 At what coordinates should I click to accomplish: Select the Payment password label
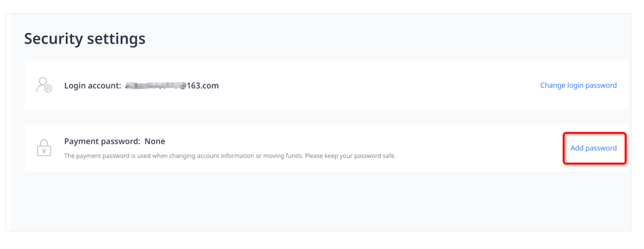pyautogui.click(x=102, y=142)
